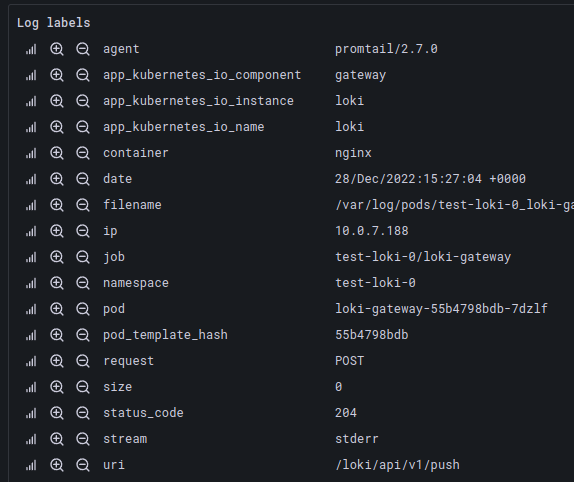Select the value promtail/2.7.0
The width and height of the screenshot is (574, 482).
point(386,49)
